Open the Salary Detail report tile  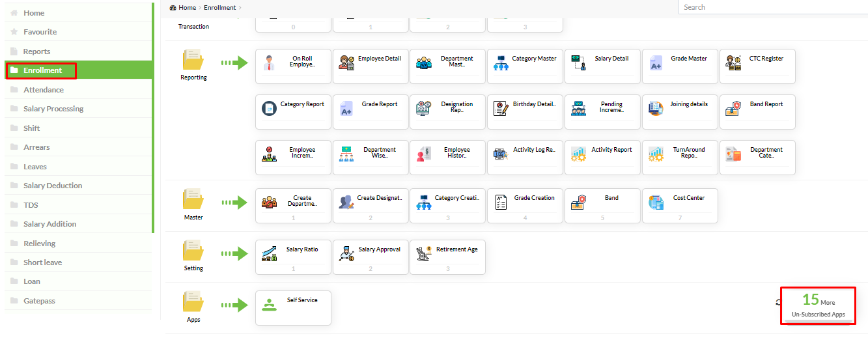coord(603,66)
